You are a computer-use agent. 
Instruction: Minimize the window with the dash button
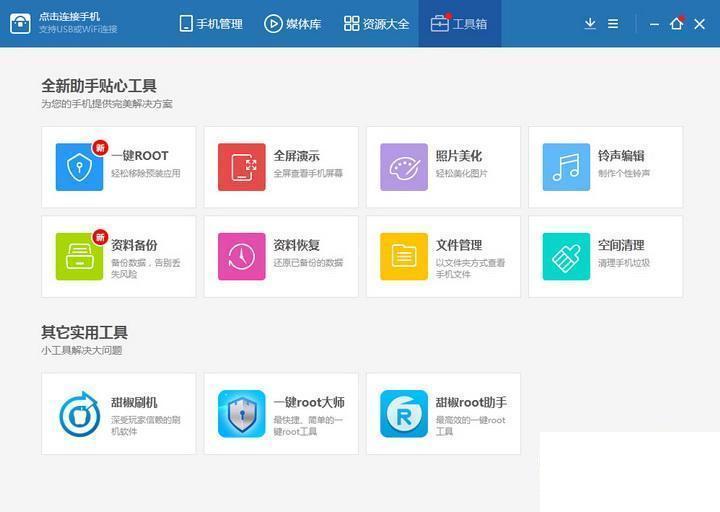pos(654,24)
